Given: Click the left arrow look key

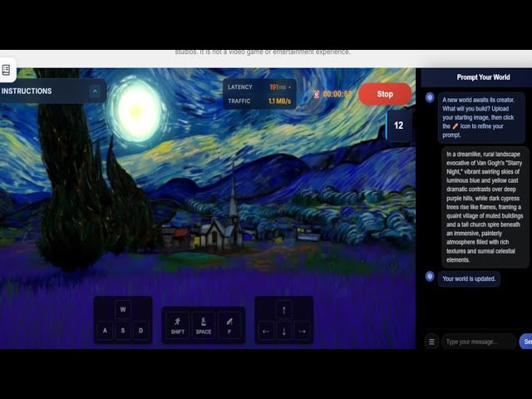Looking at the screenshot, I should point(266,331).
